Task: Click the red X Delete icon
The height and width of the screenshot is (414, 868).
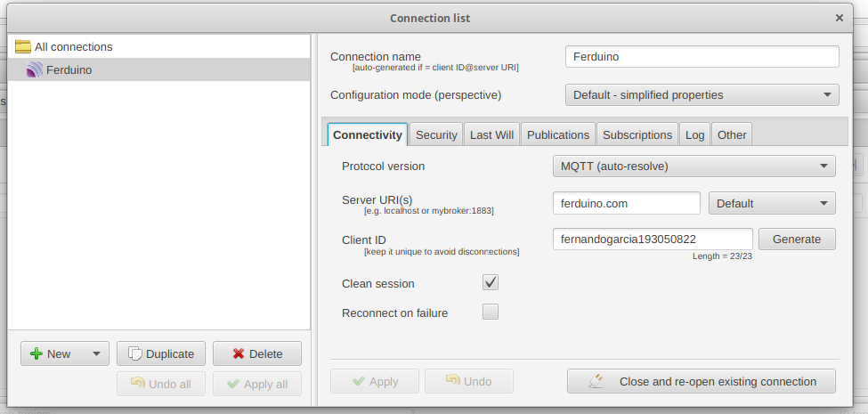Action: [238, 353]
